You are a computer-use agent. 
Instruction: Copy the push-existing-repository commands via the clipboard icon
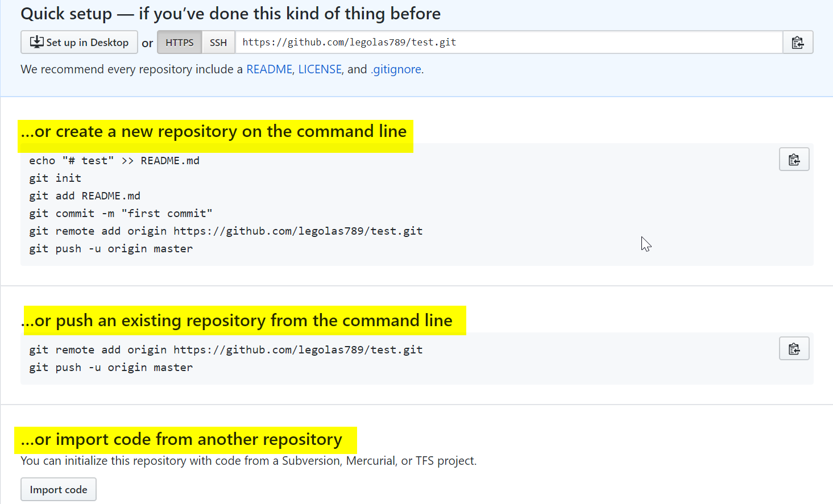pos(794,349)
